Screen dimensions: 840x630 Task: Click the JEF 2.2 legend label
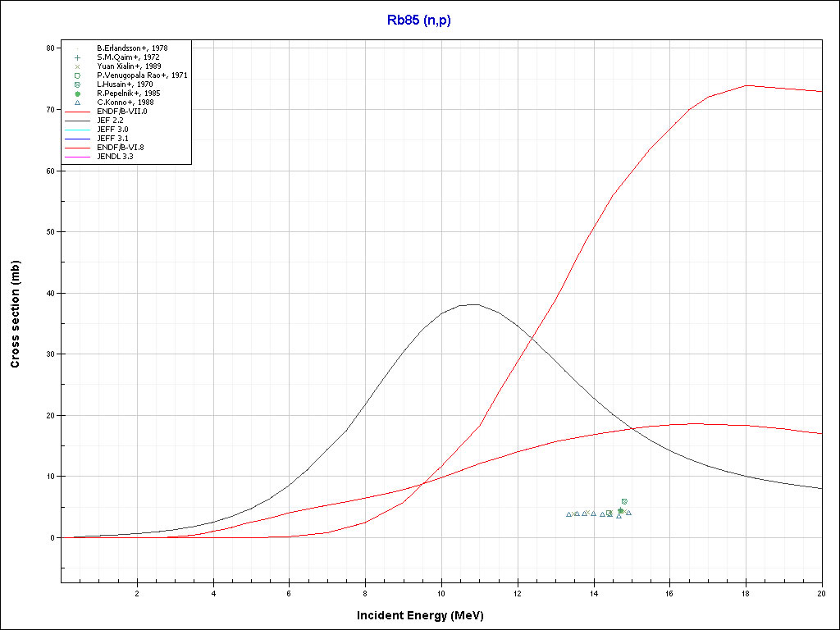[x=112, y=121]
